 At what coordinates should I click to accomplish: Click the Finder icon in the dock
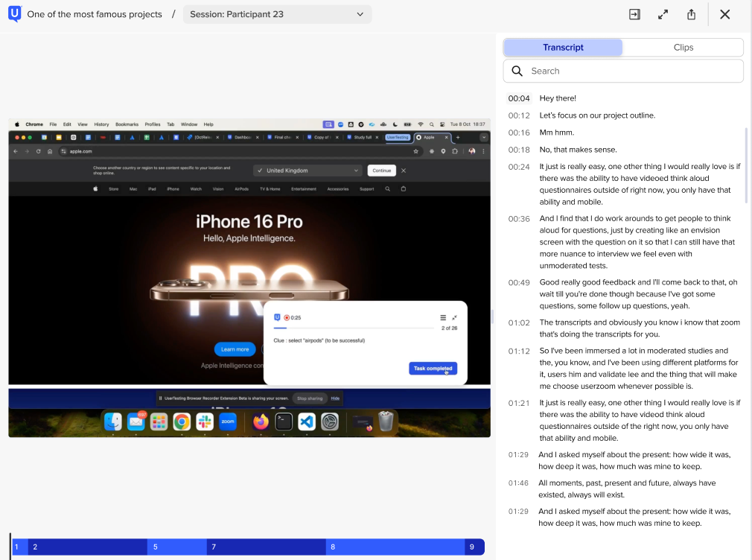click(x=113, y=421)
